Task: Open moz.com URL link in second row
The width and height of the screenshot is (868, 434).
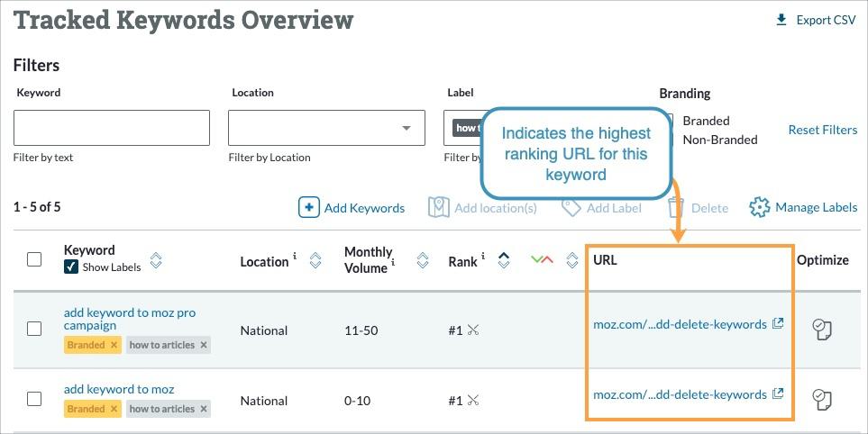Action: click(680, 394)
